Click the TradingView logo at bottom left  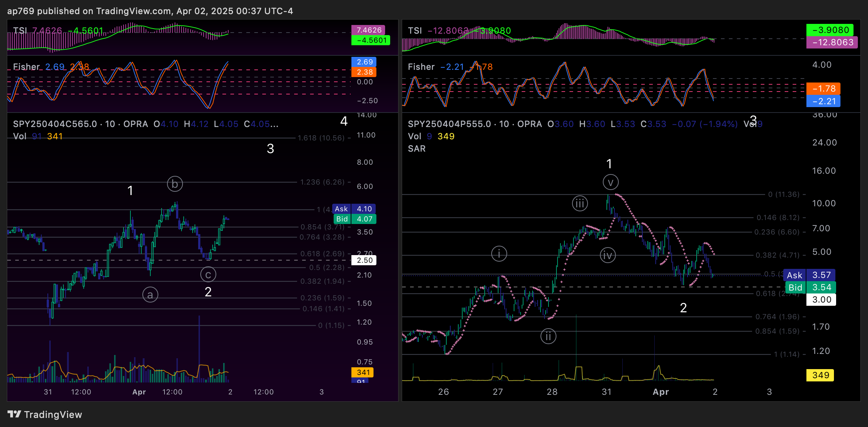[x=45, y=414]
